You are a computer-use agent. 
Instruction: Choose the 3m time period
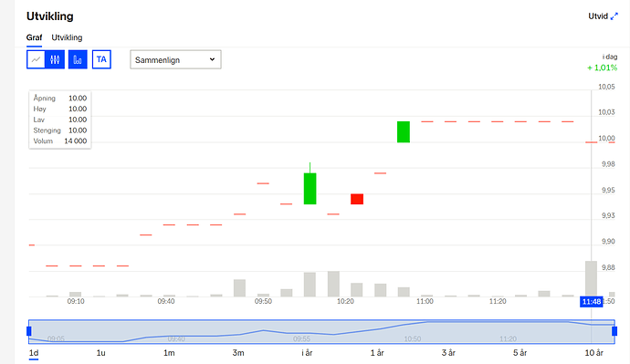point(238,353)
